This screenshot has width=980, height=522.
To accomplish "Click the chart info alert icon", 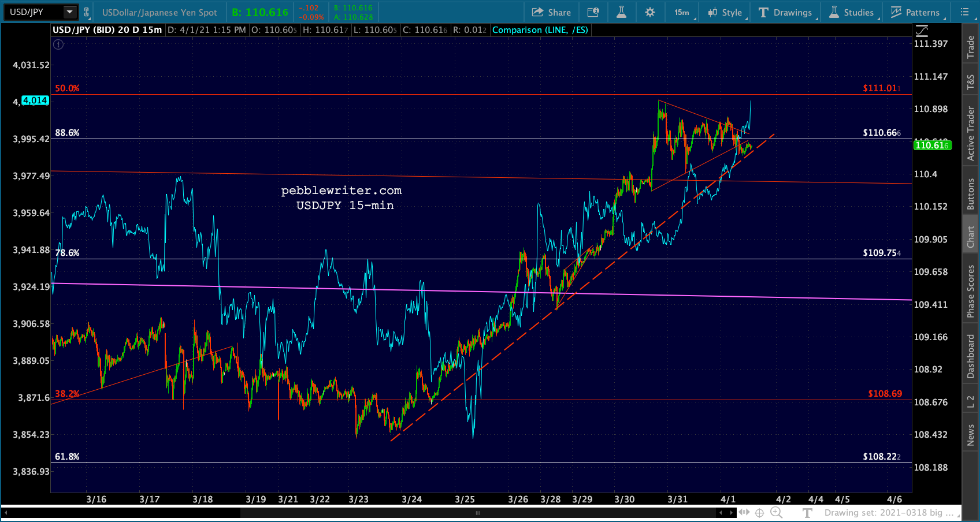I will [58, 44].
